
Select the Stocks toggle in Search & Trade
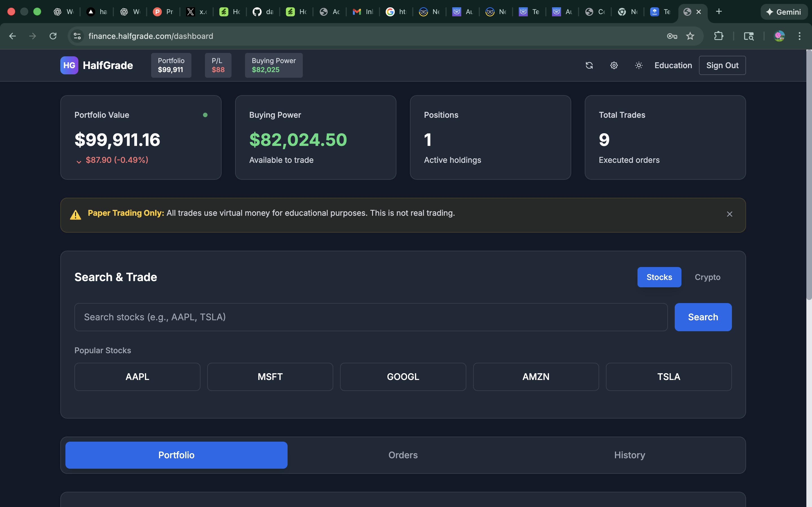click(659, 277)
